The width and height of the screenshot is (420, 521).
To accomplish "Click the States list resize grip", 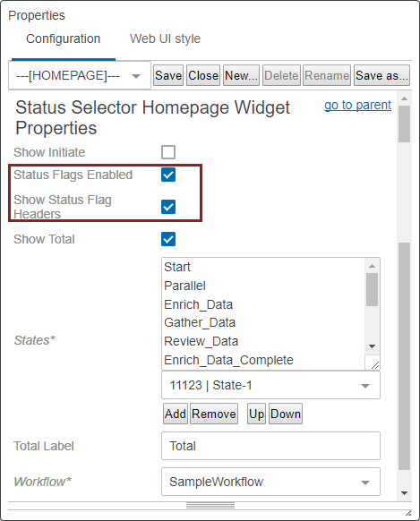I will point(374,364).
